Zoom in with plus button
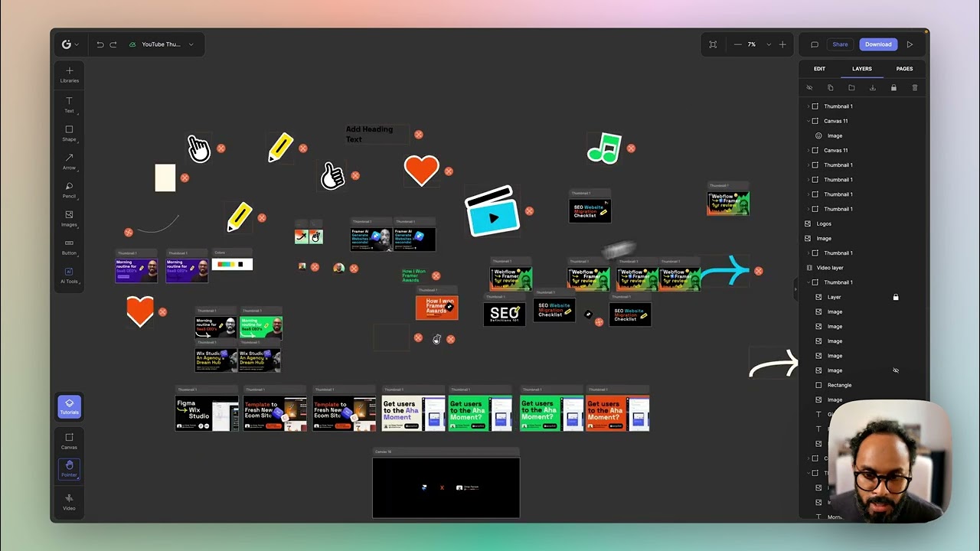 [782, 44]
